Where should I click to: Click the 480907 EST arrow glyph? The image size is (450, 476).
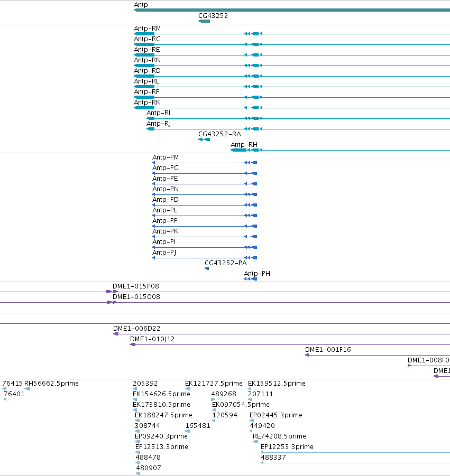(138, 473)
